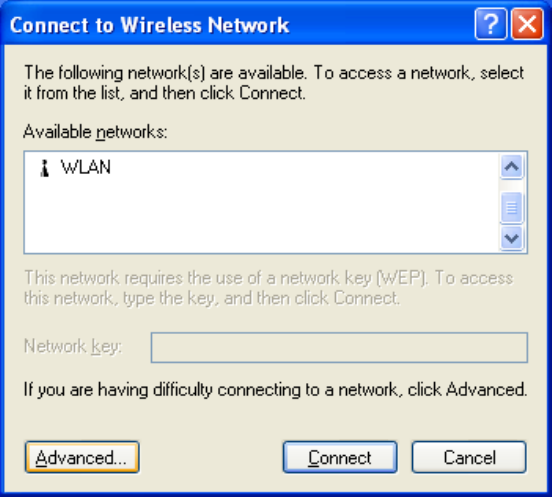
Task: Close the dialog with the red X
Action: tap(527, 24)
